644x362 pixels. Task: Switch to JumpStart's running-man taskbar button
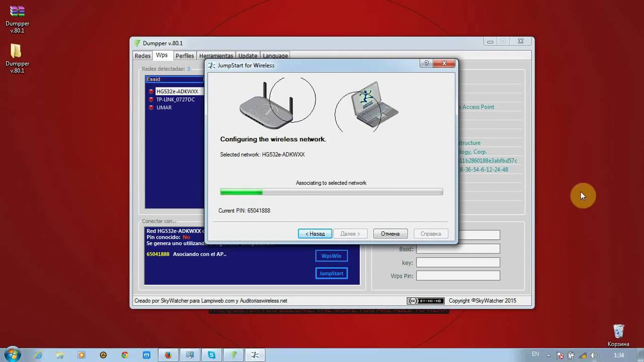[x=256, y=355]
